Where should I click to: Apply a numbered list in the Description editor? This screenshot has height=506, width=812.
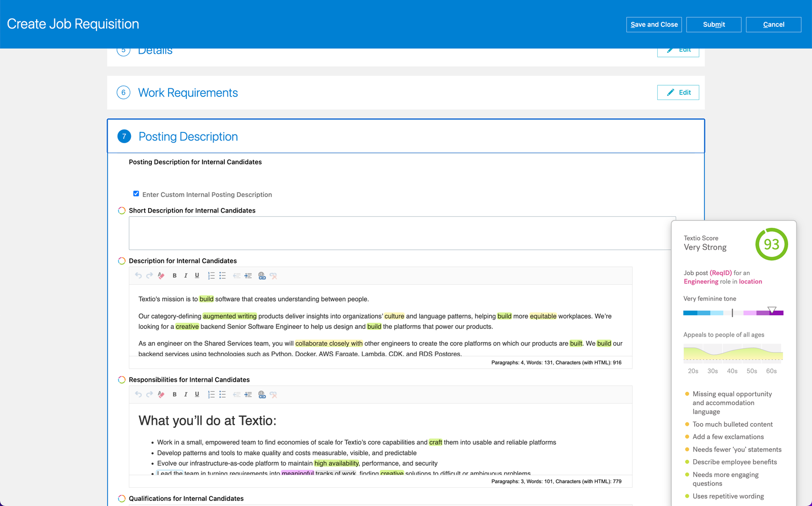211,276
